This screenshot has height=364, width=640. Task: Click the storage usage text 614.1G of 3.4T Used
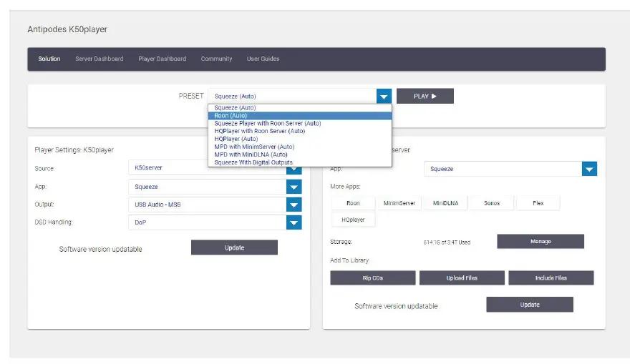click(x=447, y=242)
